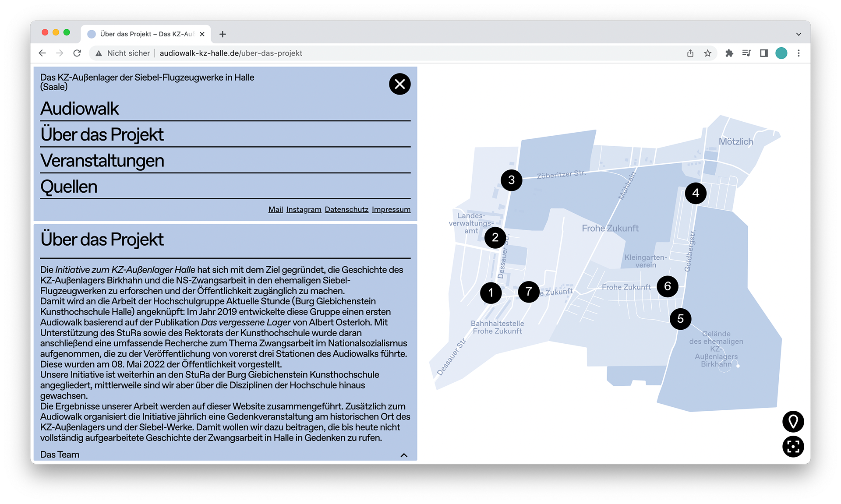Click the Mötzlich label on the map
Image resolution: width=841 pixels, height=504 pixels.
pos(735,142)
